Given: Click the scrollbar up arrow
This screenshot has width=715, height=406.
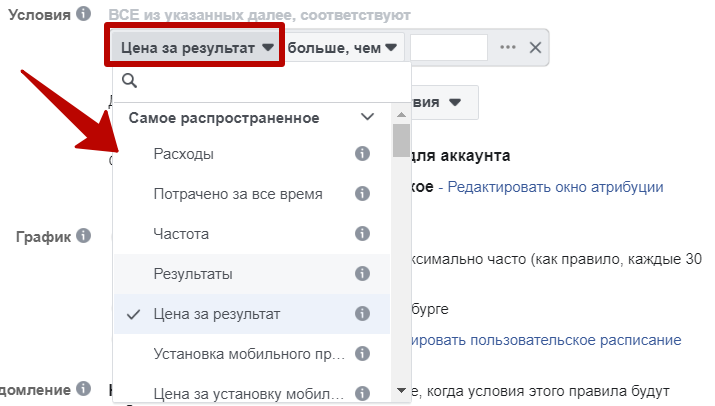Looking at the screenshot, I should [x=401, y=115].
